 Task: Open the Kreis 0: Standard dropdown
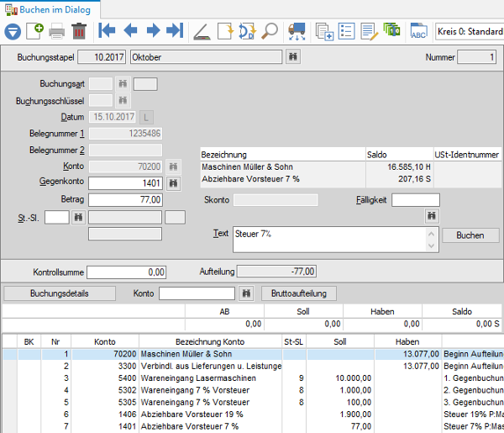[470, 31]
